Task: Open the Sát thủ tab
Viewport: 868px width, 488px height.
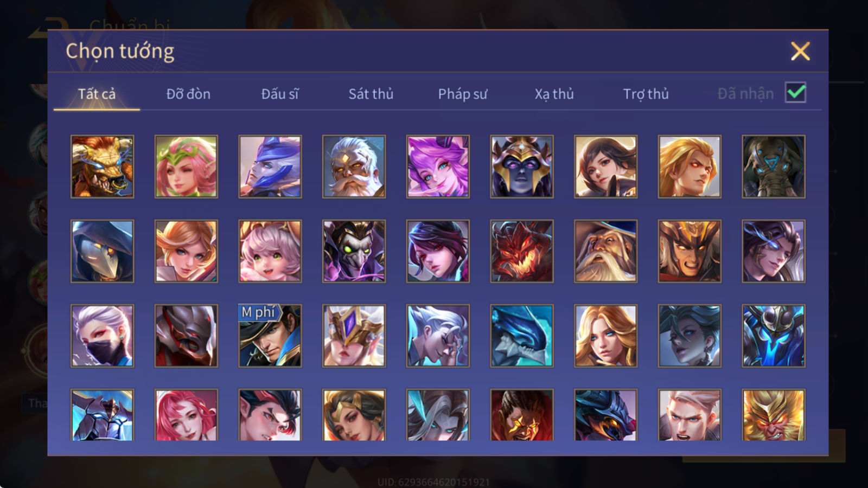Action: 371,94
